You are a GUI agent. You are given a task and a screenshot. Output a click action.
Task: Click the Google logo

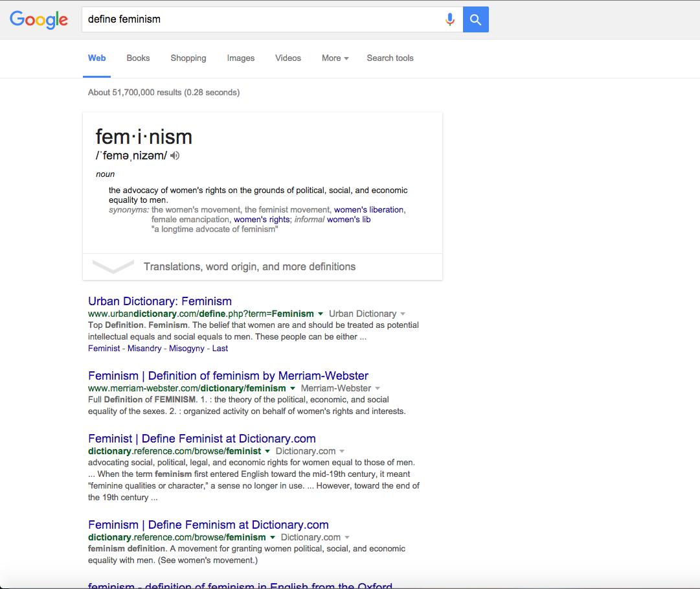(39, 19)
